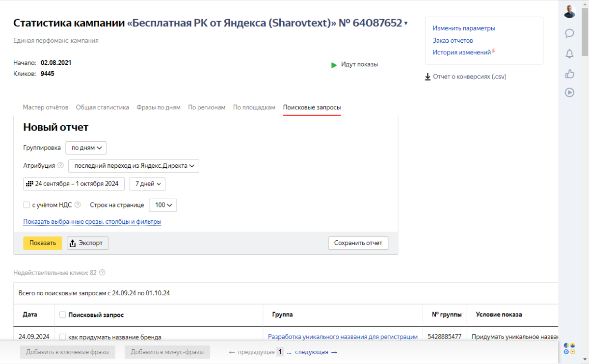Expand the Атрибуция model dropdown
Image resolution: width=589 pixels, height=364 pixels.
134,166
